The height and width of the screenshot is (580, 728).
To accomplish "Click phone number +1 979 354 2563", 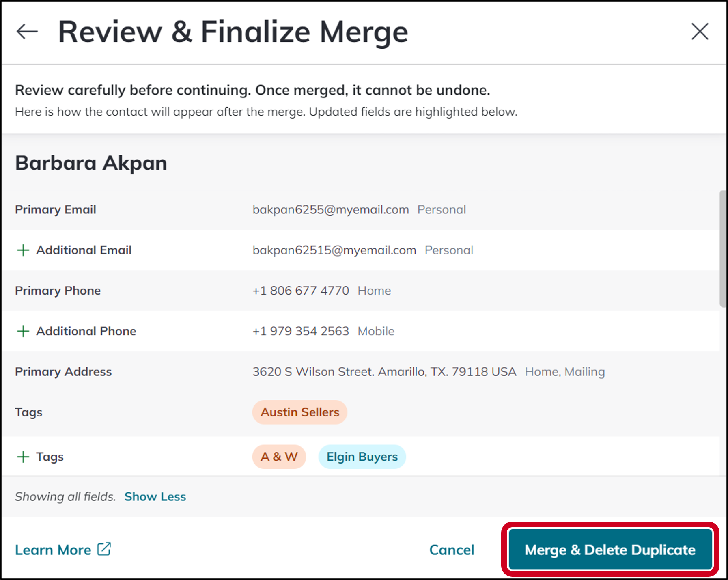I will coord(301,331).
